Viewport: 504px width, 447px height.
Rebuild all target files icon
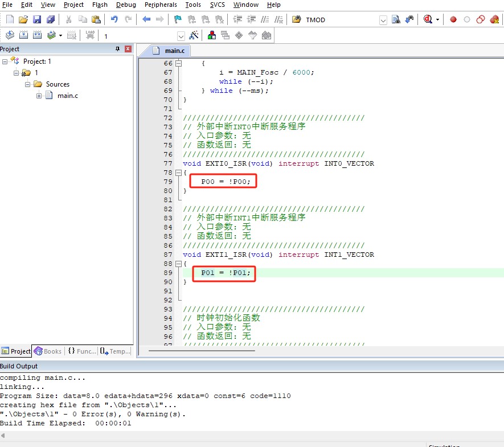pyautogui.click(x=37, y=35)
